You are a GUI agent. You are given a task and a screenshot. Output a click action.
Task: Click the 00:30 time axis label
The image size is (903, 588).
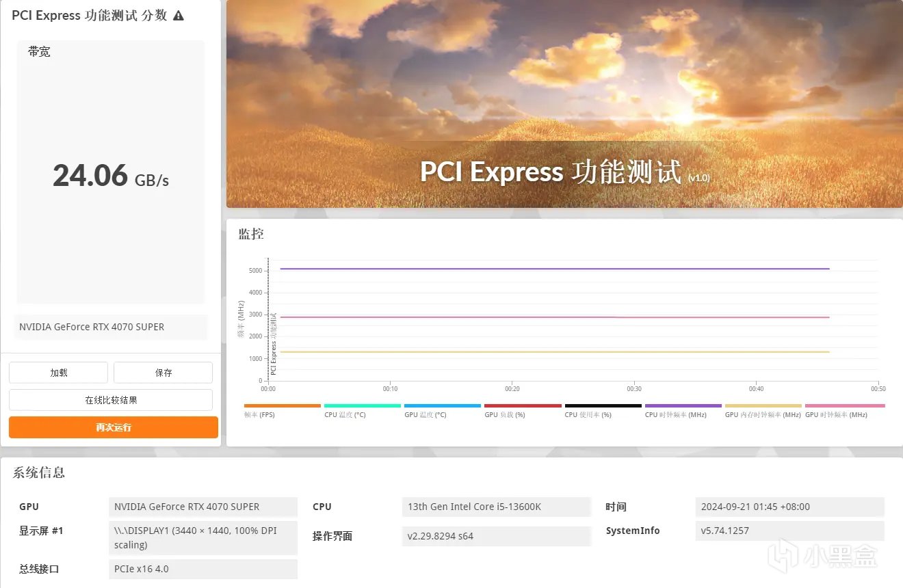(x=634, y=389)
